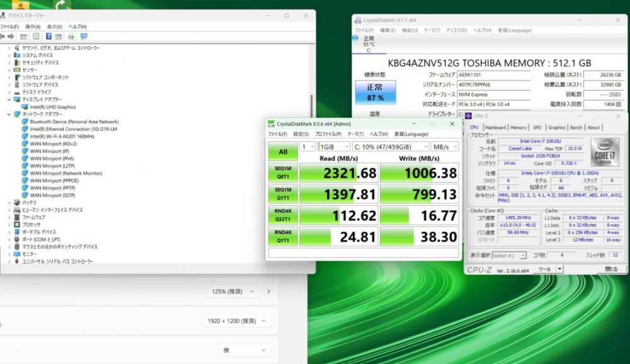Click the sensor category icon (センサー)
Screen dimensions: 630x364
click(x=17, y=70)
